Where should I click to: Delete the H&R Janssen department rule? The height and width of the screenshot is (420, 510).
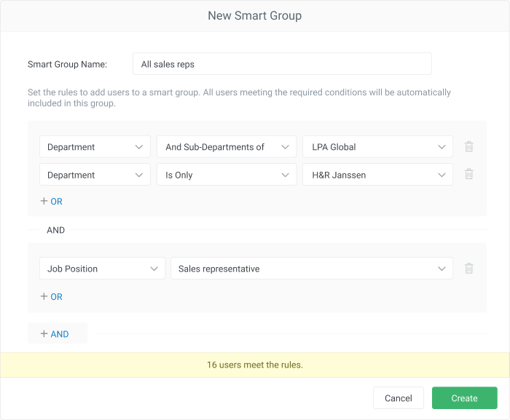(x=468, y=174)
